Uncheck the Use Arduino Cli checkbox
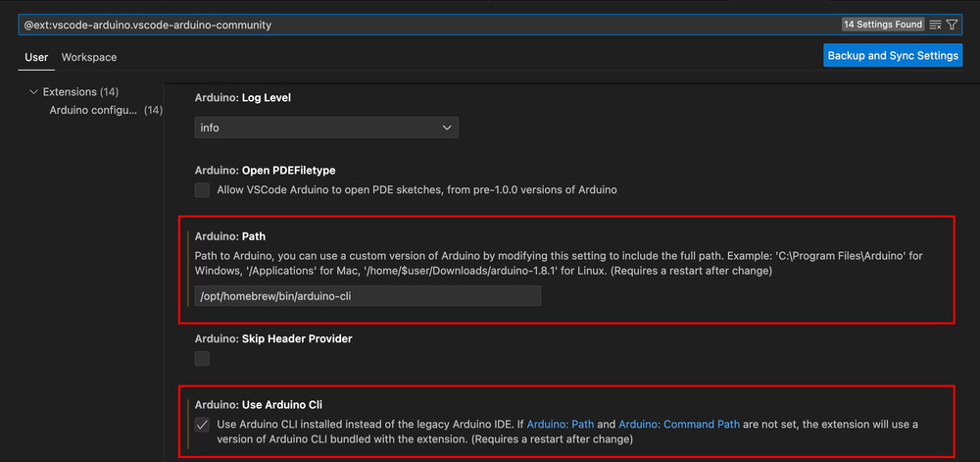 202,425
